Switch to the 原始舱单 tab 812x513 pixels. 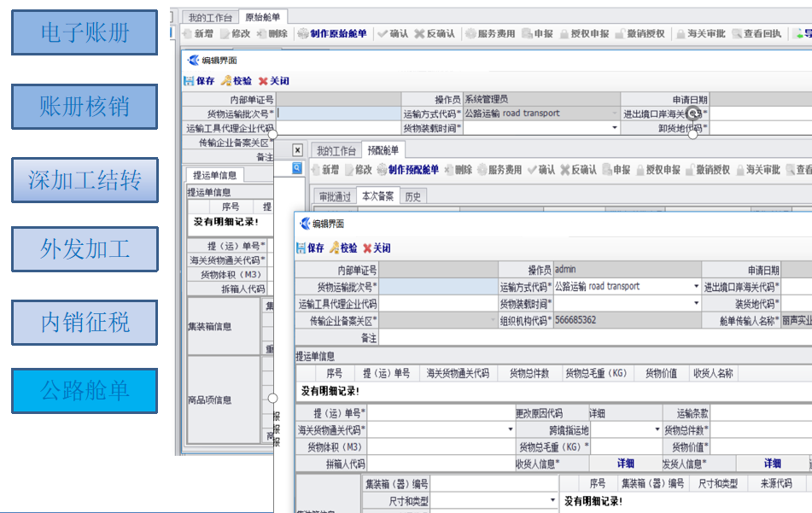(x=262, y=17)
